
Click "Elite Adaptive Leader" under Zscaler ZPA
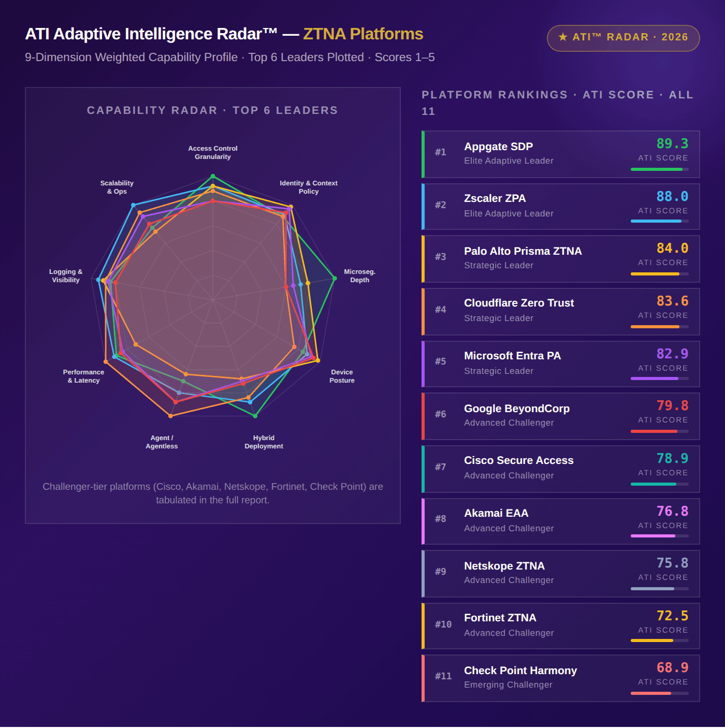click(509, 213)
